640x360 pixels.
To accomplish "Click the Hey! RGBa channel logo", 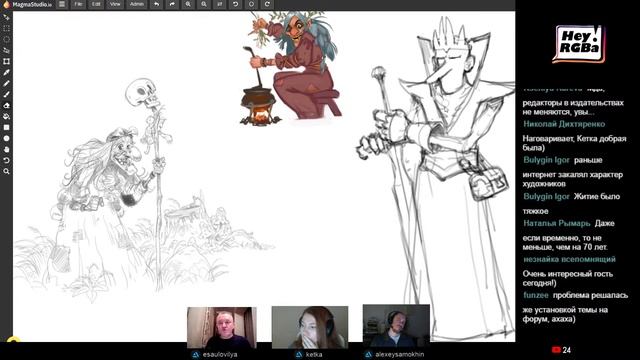I will [x=579, y=44].
